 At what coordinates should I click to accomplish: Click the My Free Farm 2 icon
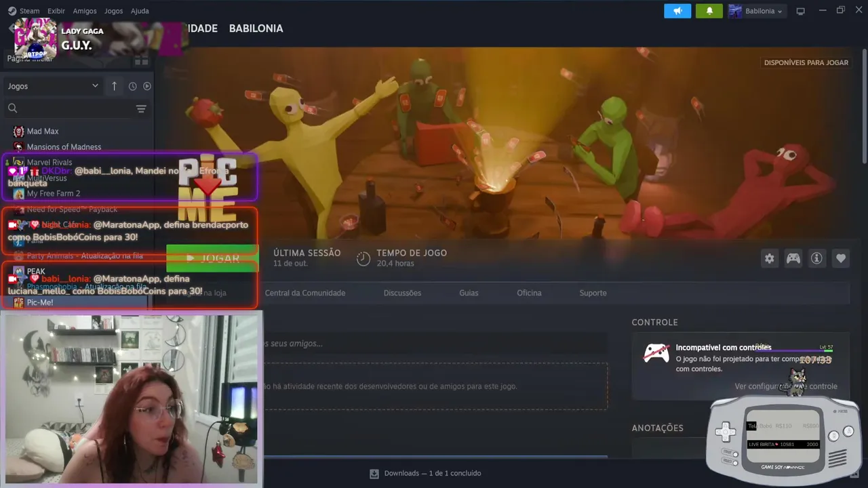[18, 194]
